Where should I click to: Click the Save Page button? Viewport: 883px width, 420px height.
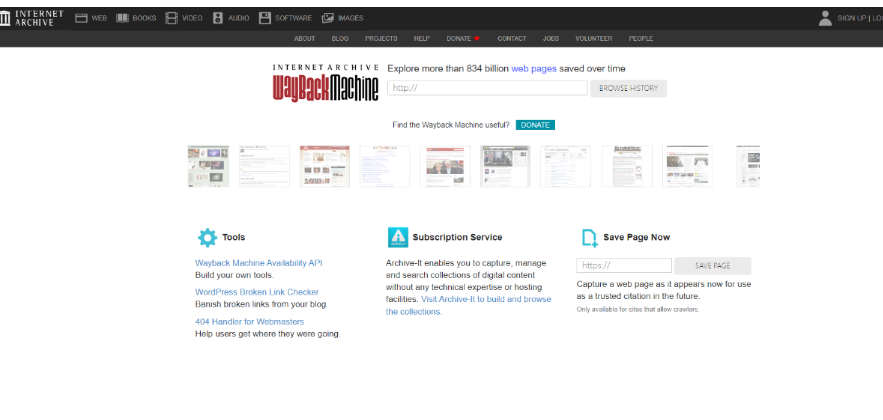712,266
